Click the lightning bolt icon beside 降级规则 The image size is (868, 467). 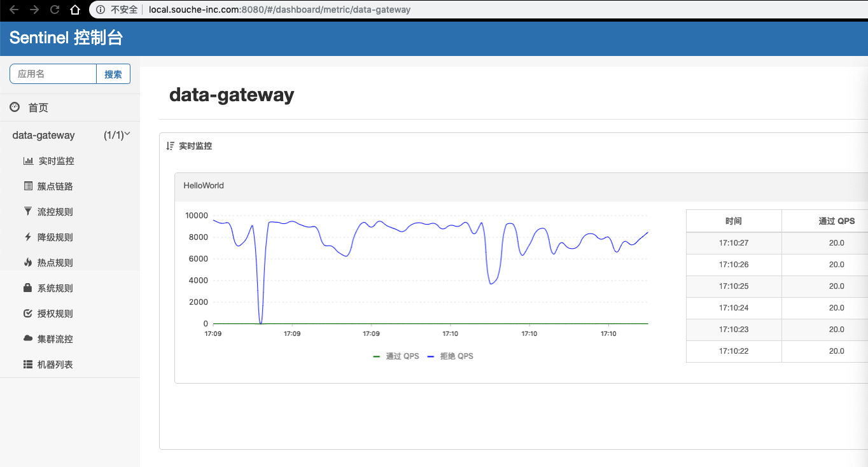click(x=27, y=237)
